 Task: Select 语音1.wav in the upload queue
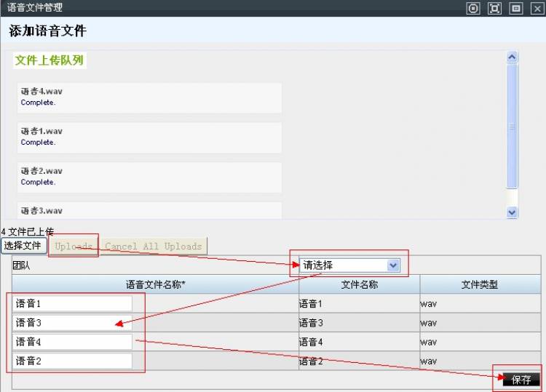click(149, 137)
